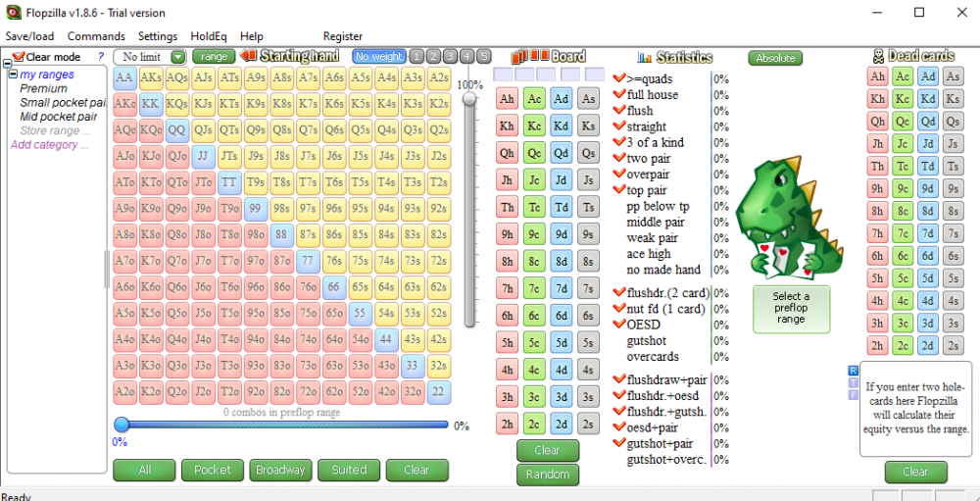Collapse the range tree with top minus box
The image size is (980, 501).
tap(8, 63)
